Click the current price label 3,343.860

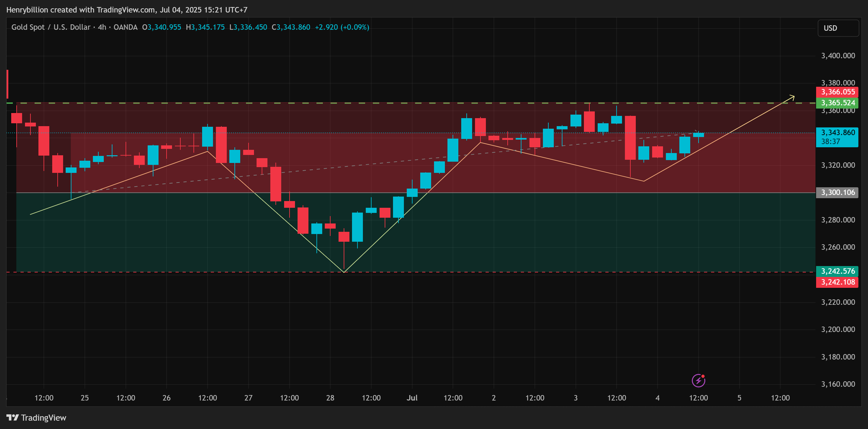(x=838, y=132)
